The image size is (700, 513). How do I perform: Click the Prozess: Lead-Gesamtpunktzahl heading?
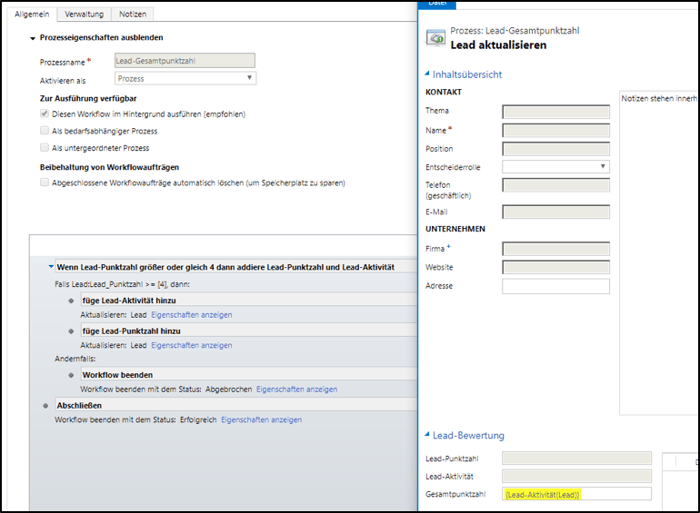515,31
